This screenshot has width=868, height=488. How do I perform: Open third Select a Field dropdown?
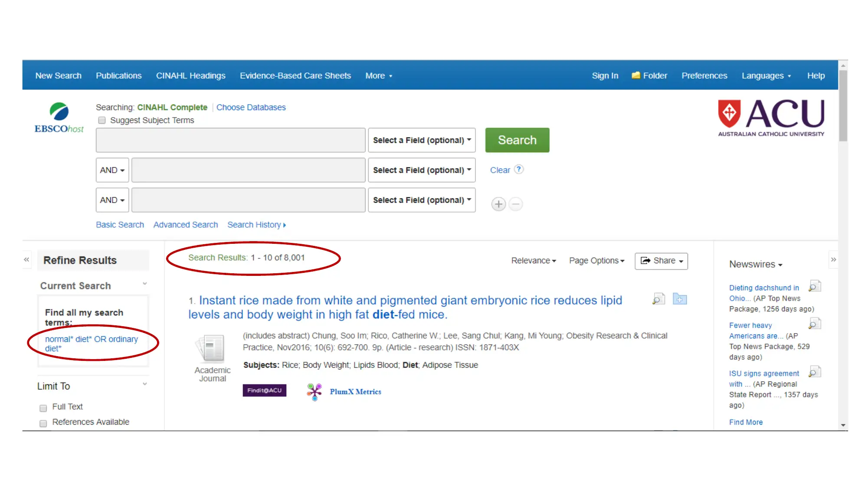[x=422, y=200]
